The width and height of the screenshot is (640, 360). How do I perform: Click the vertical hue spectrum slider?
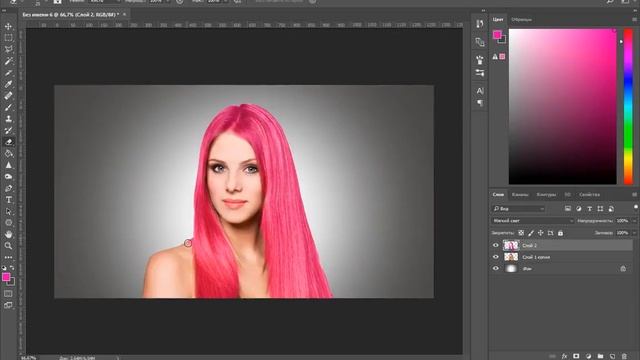(628, 106)
